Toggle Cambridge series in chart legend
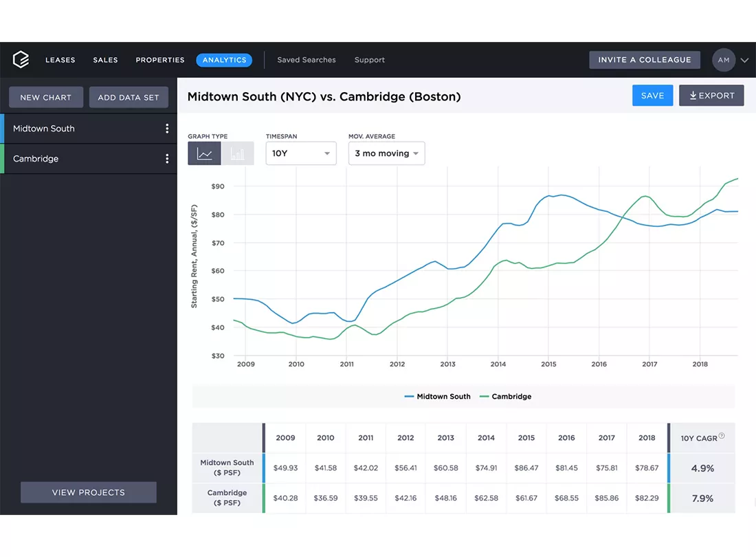This screenshot has width=756, height=557. [506, 396]
